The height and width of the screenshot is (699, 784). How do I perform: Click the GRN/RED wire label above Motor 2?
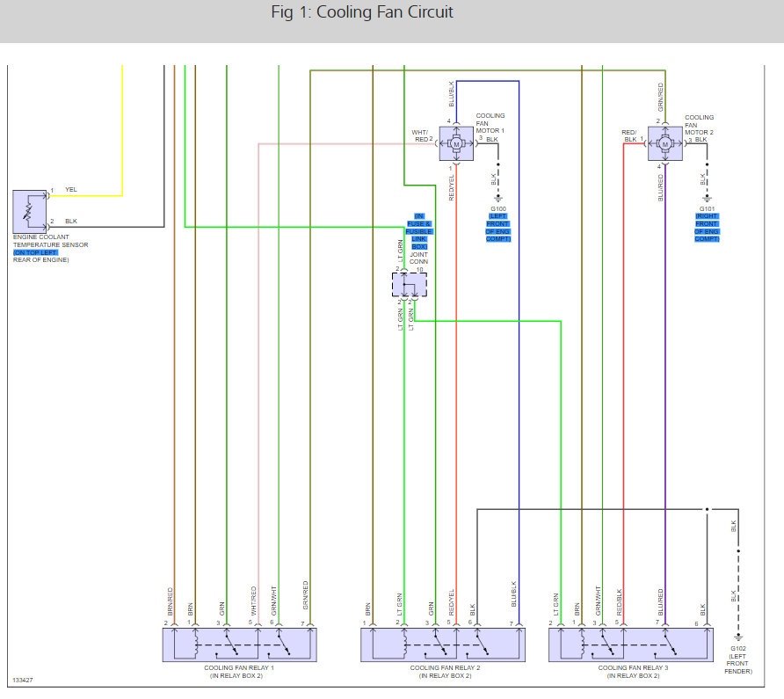click(x=660, y=97)
